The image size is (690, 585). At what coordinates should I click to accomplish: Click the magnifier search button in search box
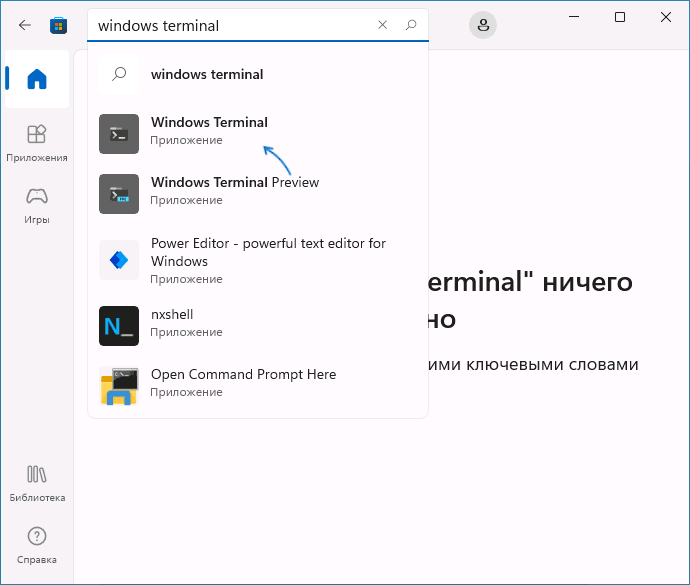click(x=411, y=25)
